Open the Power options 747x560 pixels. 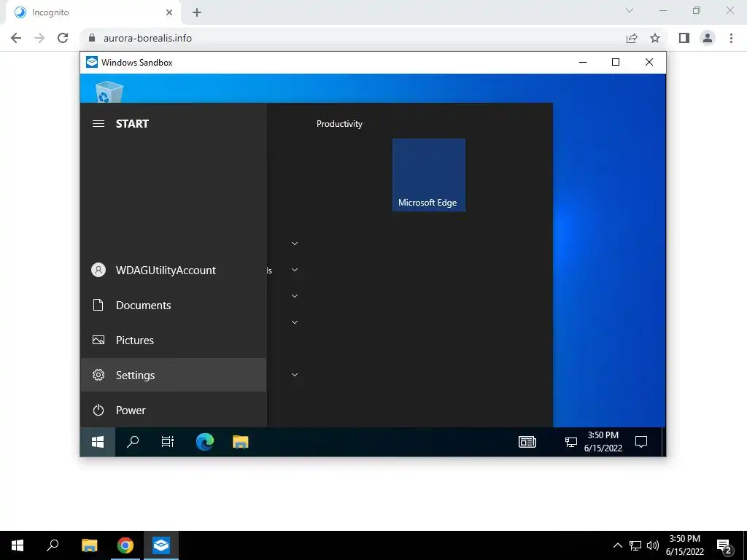pyautogui.click(x=174, y=410)
